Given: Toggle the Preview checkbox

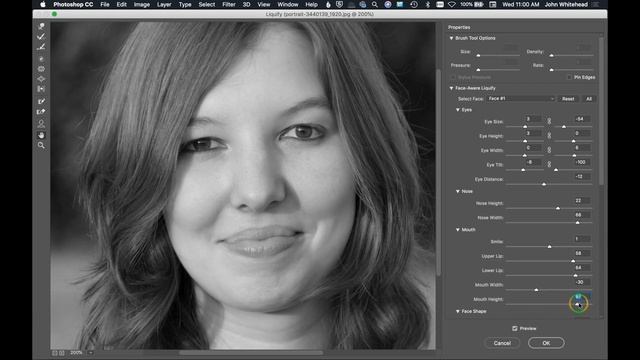Looking at the screenshot, I should tap(515, 328).
